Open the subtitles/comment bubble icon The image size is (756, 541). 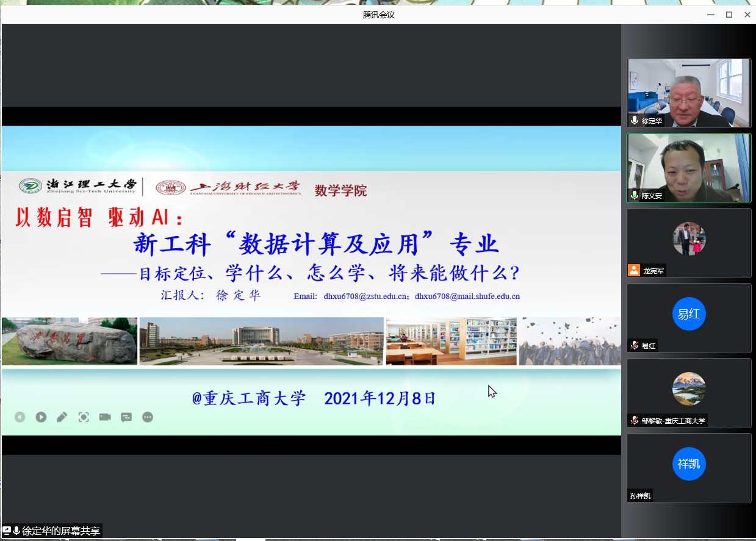click(126, 417)
